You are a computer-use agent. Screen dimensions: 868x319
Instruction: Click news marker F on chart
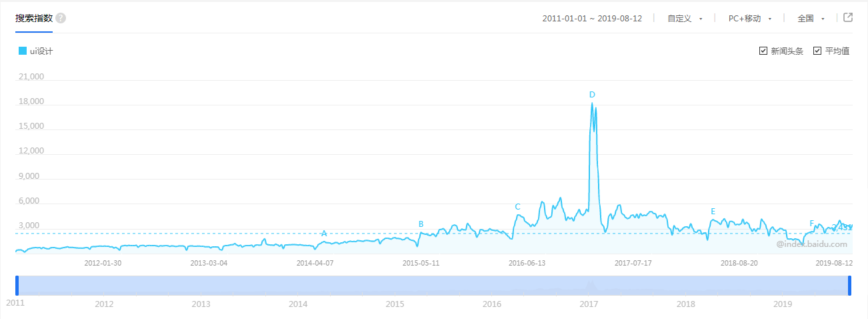tap(811, 223)
